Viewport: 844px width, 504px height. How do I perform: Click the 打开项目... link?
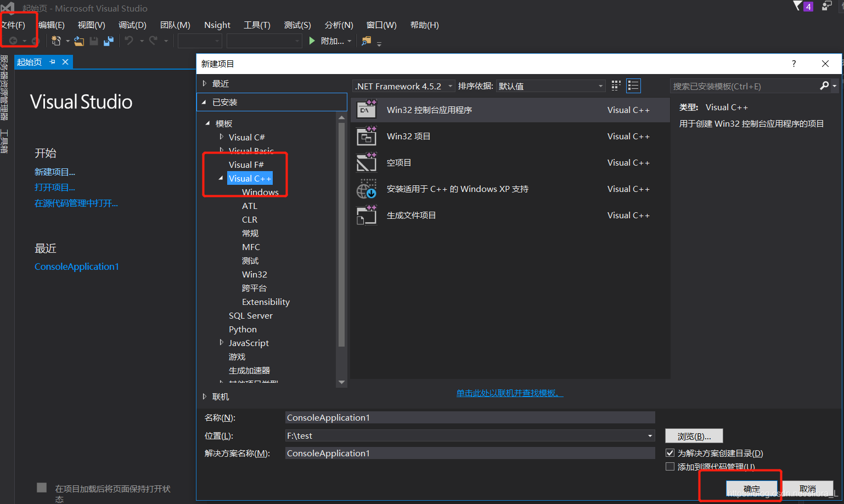point(55,187)
